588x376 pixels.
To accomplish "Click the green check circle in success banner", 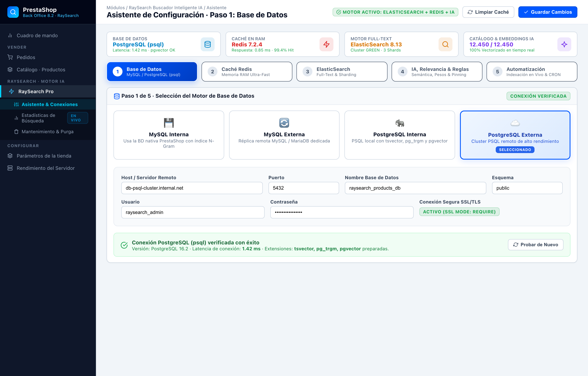I will pyautogui.click(x=124, y=245).
